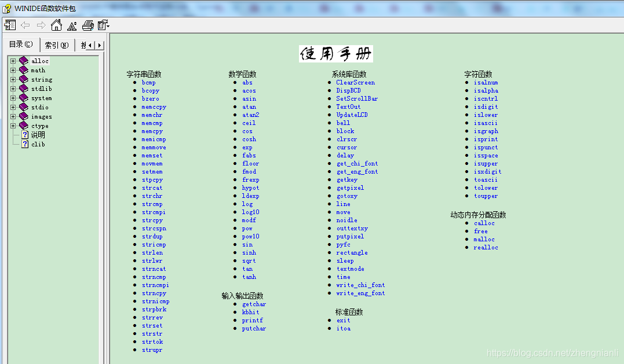
Task: Click the ctype book icon
Action: point(24,126)
